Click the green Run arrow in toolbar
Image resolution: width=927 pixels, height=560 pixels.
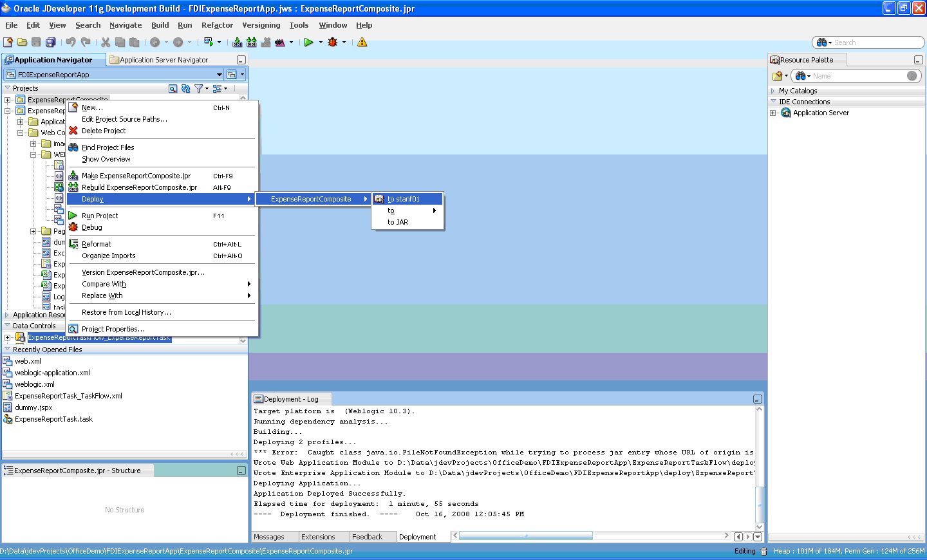309,42
